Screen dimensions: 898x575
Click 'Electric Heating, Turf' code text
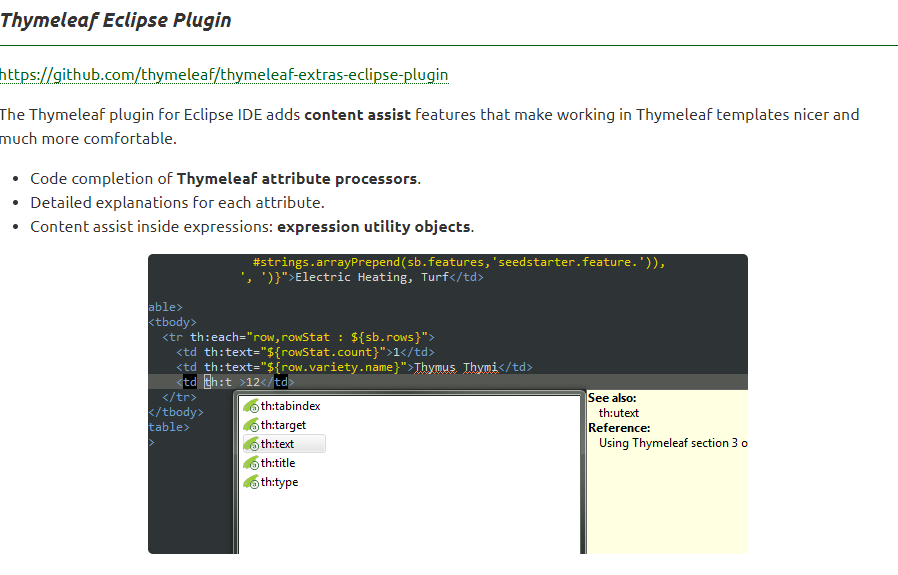click(x=371, y=277)
